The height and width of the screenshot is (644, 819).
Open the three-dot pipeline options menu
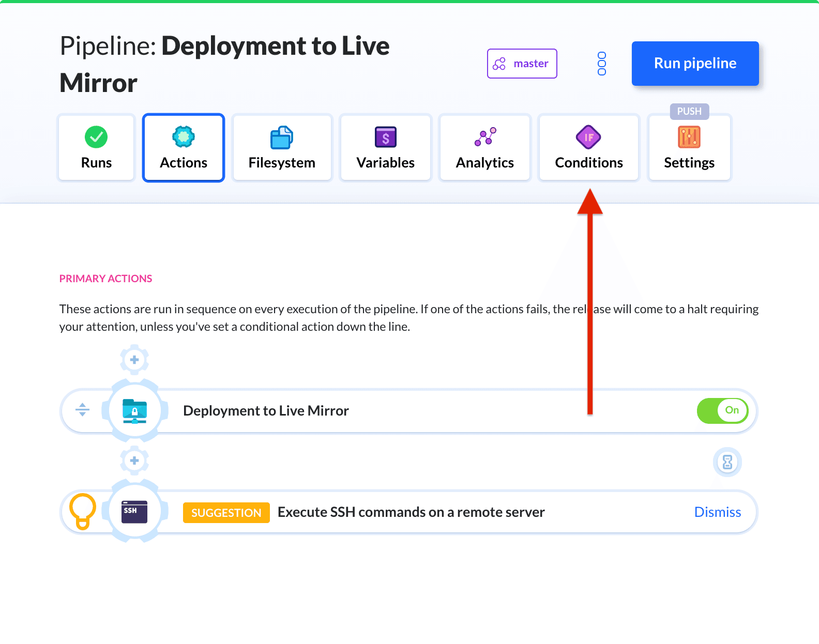point(601,64)
